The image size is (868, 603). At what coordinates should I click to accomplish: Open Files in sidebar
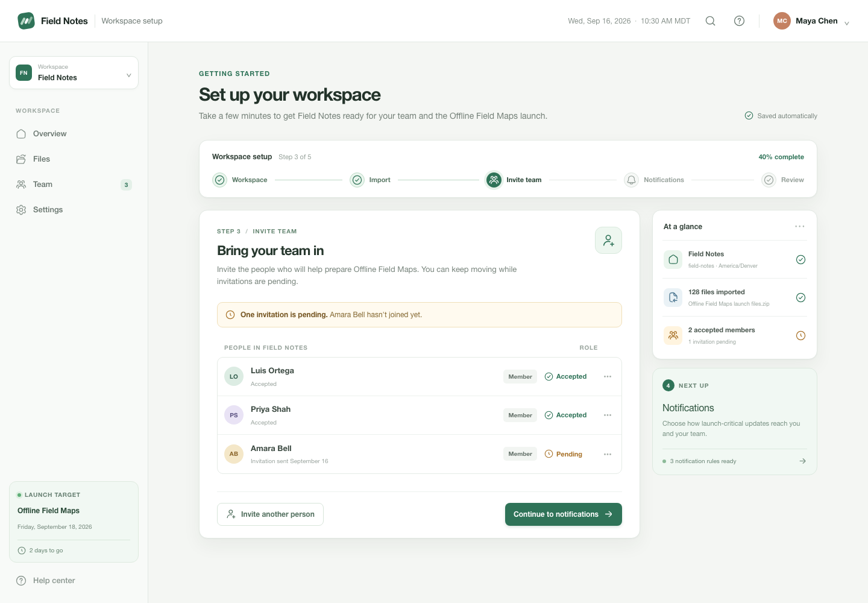[x=74, y=159]
